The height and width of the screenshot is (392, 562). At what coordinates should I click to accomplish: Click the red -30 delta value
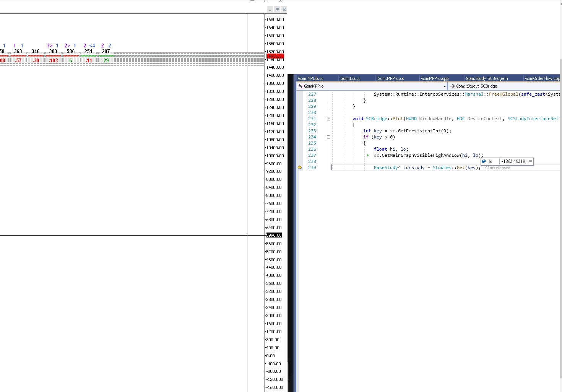point(36,60)
